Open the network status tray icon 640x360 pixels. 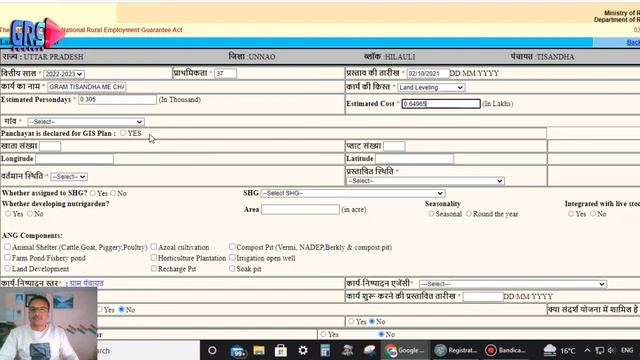(600, 350)
